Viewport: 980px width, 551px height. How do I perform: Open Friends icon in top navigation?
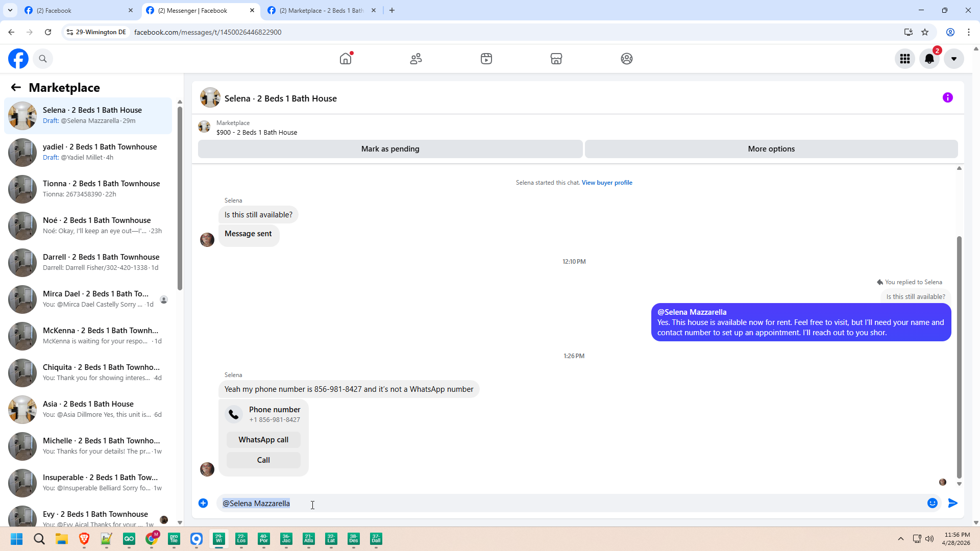tap(416, 59)
